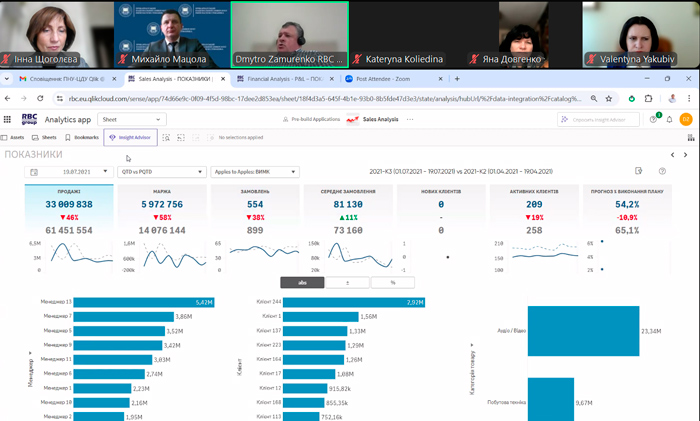Screen dimensions: 700x421
Task: Click the export icon beside the help icon
Action: pos(638,171)
